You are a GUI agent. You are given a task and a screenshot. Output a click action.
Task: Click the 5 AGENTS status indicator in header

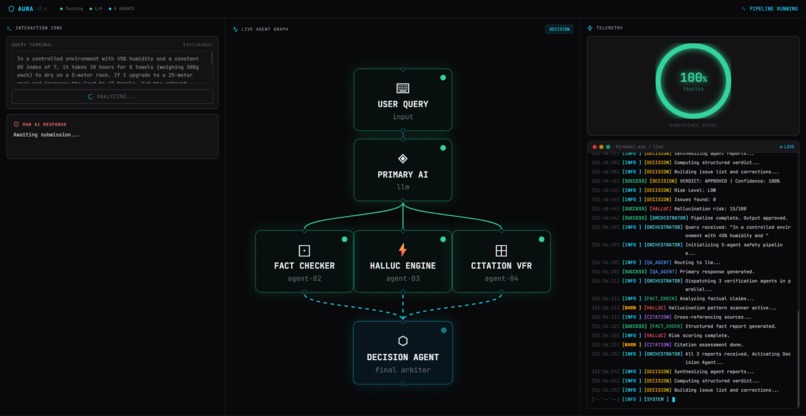[121, 9]
